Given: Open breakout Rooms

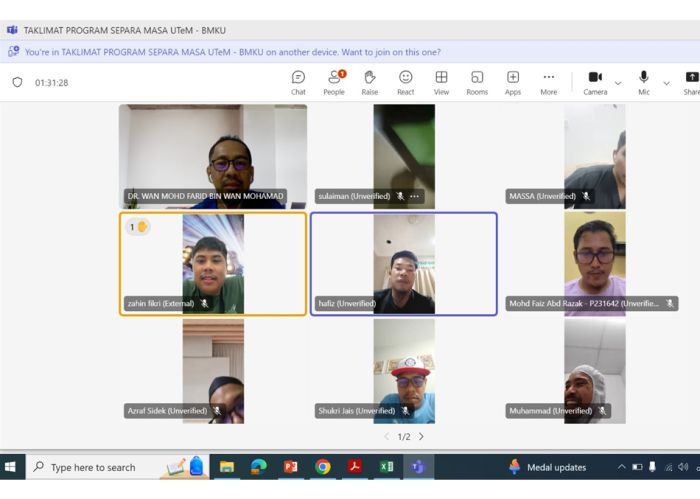Looking at the screenshot, I should tap(477, 82).
